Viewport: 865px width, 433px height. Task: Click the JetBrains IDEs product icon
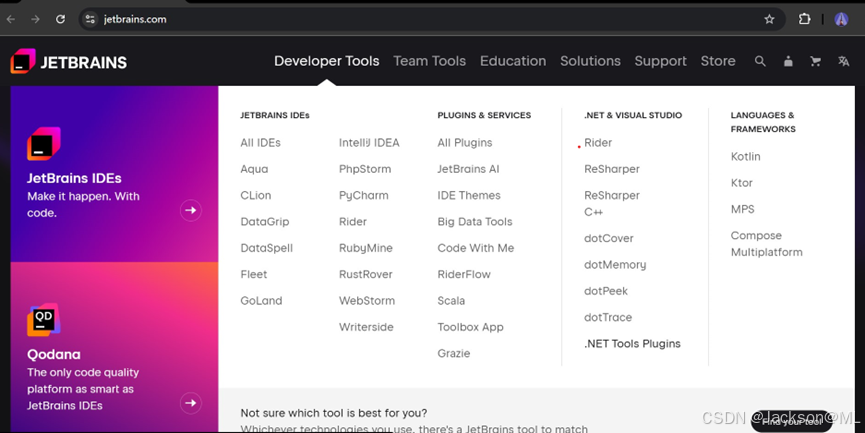pyautogui.click(x=44, y=143)
